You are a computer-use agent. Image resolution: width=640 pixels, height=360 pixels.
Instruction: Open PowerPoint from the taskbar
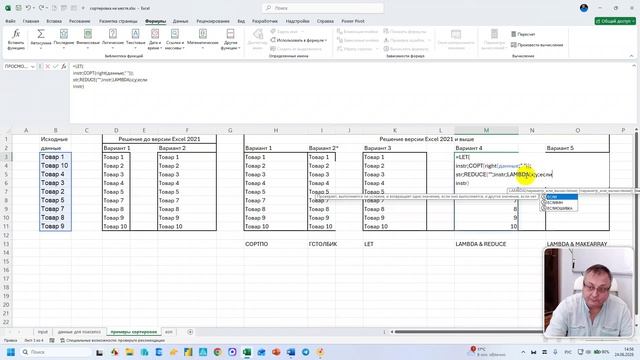(276, 352)
